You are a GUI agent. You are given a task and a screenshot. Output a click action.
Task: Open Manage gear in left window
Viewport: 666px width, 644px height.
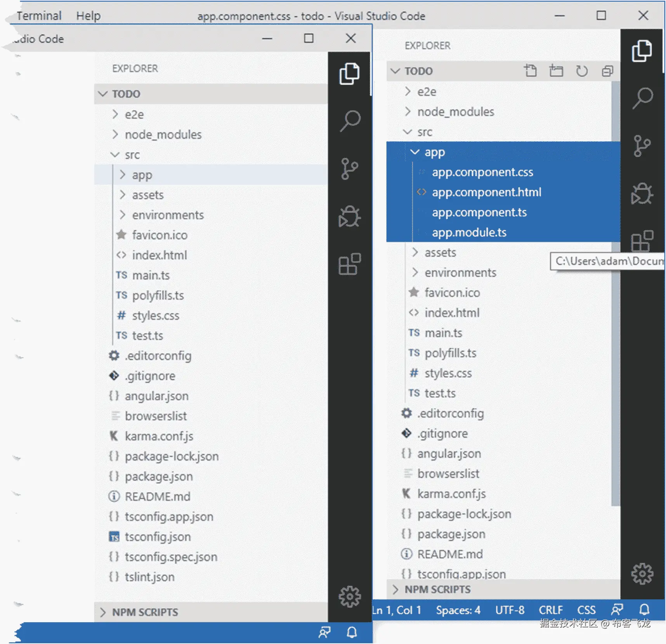click(349, 597)
